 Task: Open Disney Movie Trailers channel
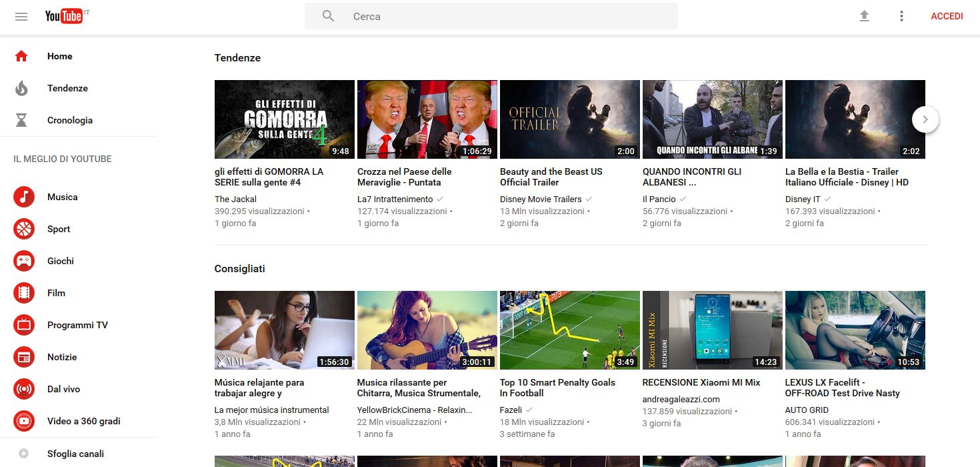[541, 199]
